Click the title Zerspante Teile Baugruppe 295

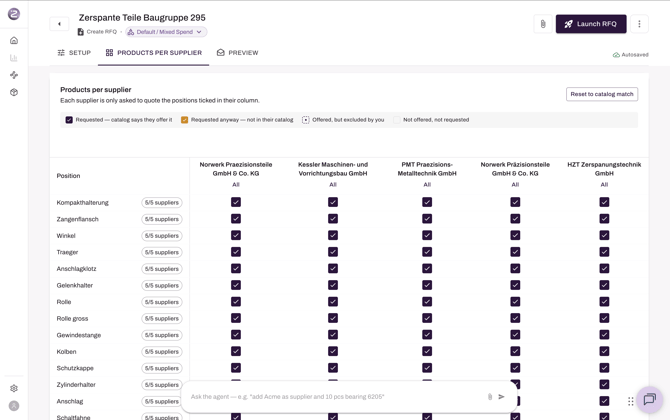click(x=142, y=18)
